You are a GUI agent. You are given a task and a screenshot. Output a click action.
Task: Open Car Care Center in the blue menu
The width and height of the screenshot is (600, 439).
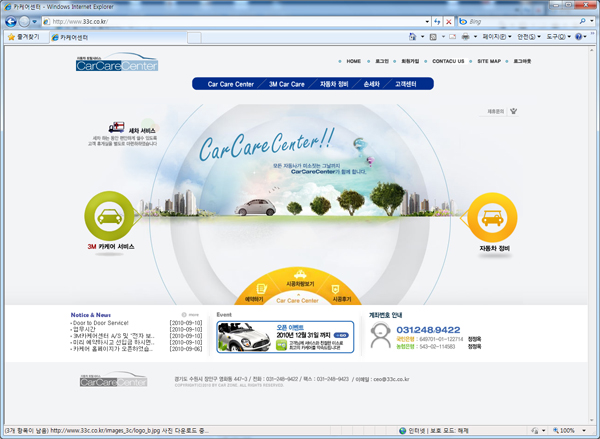[x=231, y=84]
